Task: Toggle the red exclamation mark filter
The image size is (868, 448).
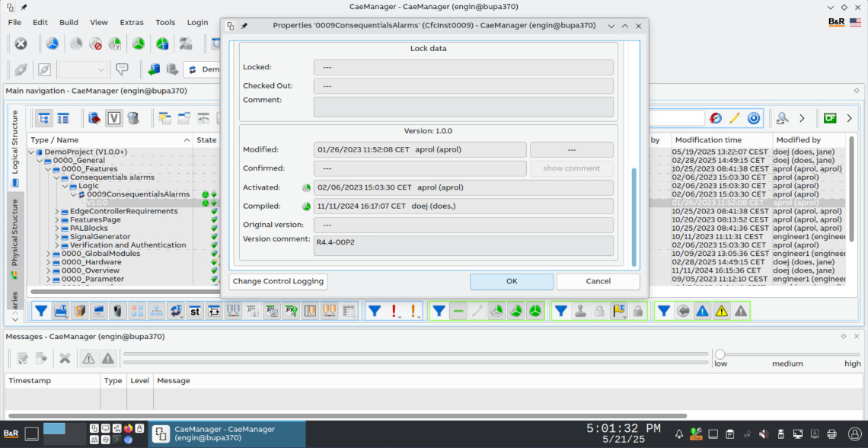Action: (394, 311)
